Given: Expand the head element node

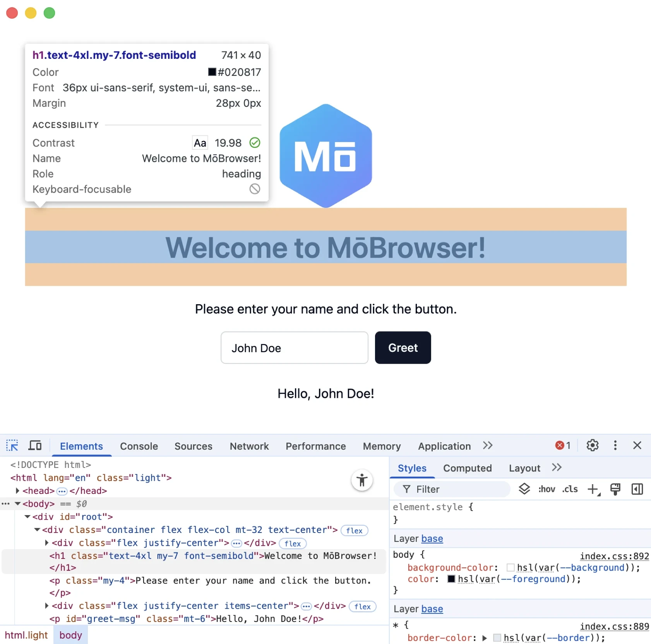Looking at the screenshot, I should (x=17, y=491).
